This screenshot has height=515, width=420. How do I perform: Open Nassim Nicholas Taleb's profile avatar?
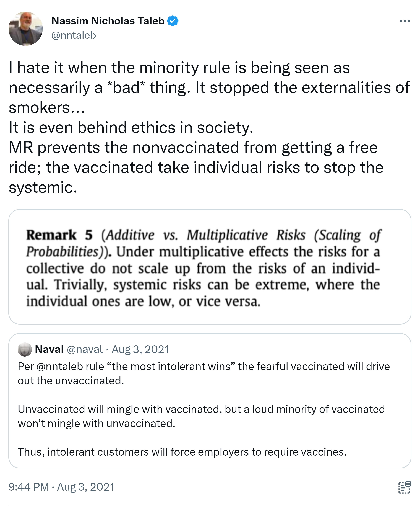tap(26, 29)
